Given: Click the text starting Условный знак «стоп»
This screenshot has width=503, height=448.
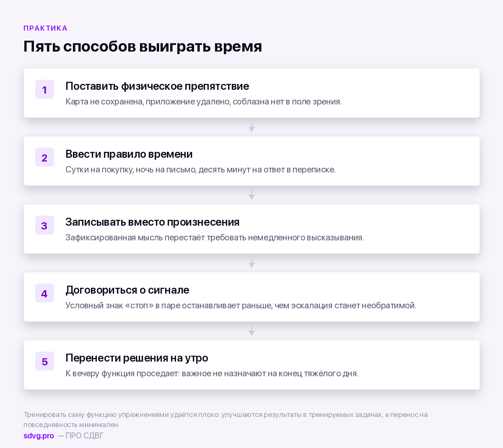Looking at the screenshot, I should (x=241, y=305).
